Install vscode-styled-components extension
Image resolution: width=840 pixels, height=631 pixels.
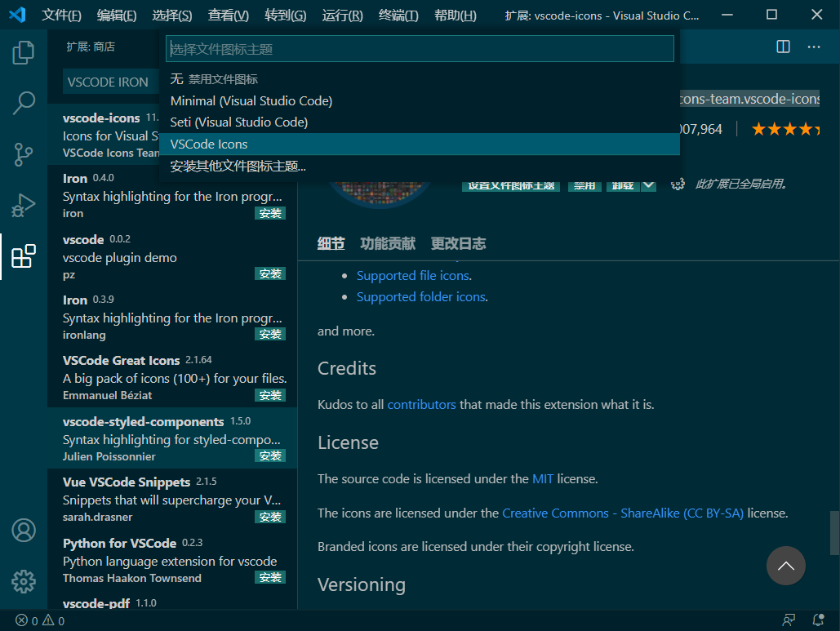270,455
